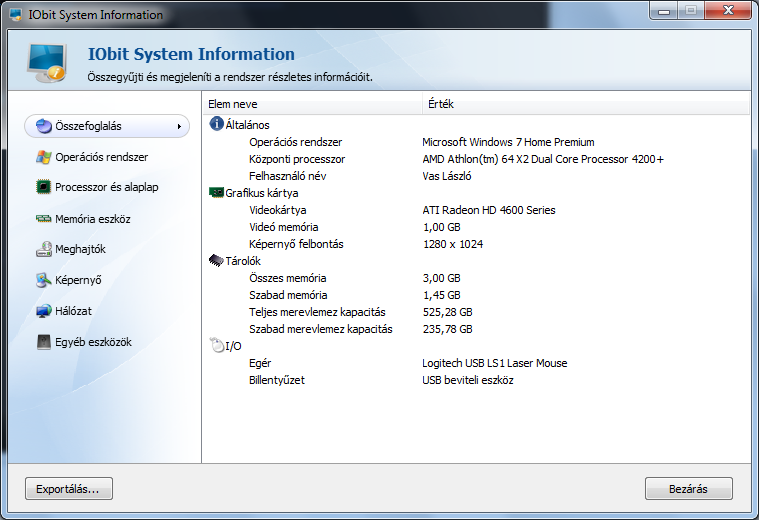Screen dimensions: 759x520
Task: Click the USB beviteli eszköz value
Action: (x=468, y=380)
